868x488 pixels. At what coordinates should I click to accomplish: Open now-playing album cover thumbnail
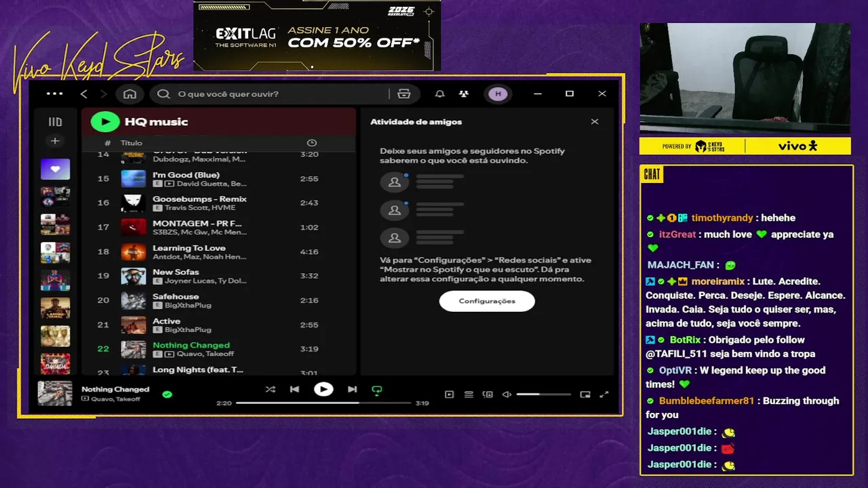55,394
